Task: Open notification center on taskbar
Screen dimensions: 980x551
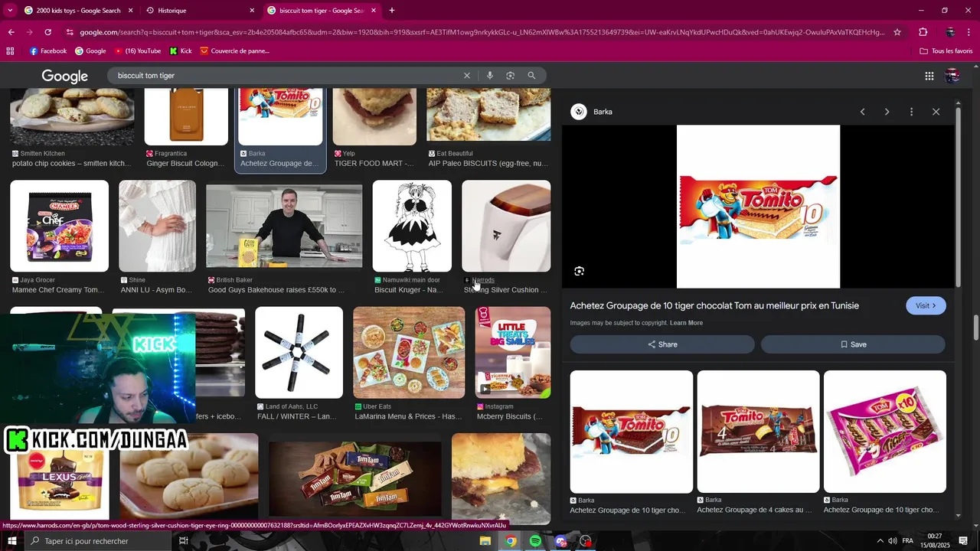Action: point(963,541)
